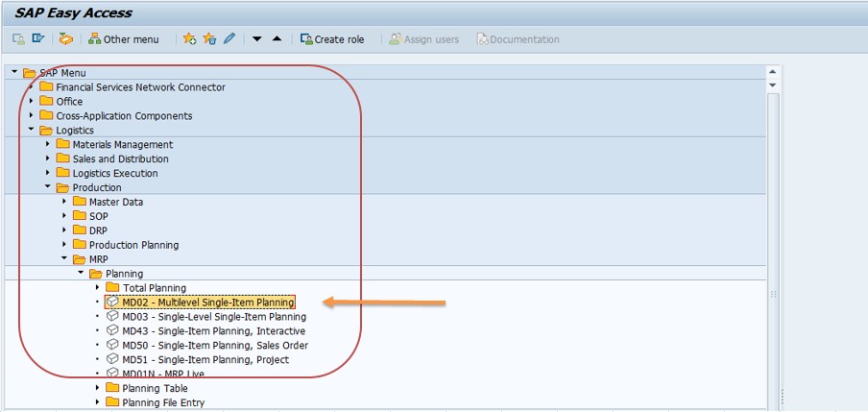Click the Add to favorites star icon

coord(189,38)
